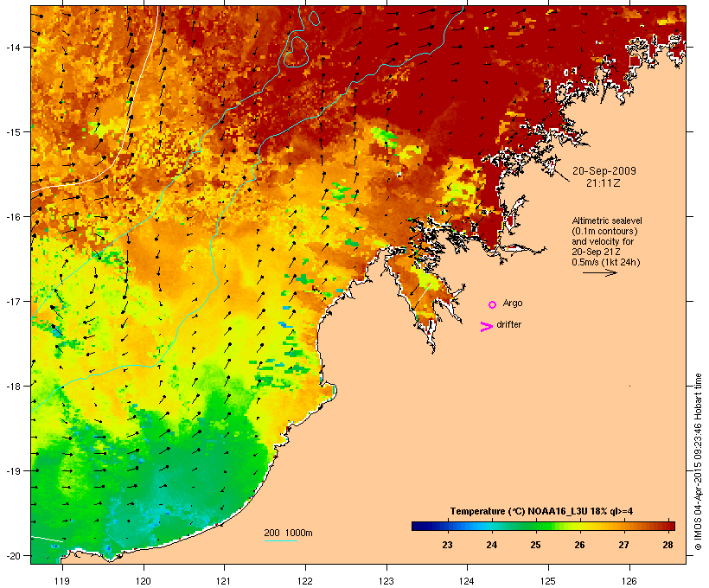Click the 'and velocity for' caption line
This screenshot has width=709, height=588.
[x=603, y=241]
